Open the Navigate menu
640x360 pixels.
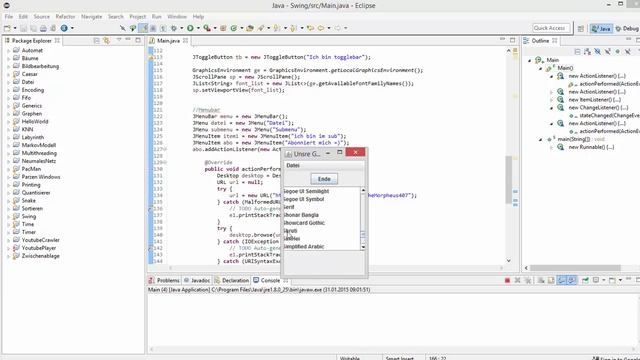click(91, 17)
